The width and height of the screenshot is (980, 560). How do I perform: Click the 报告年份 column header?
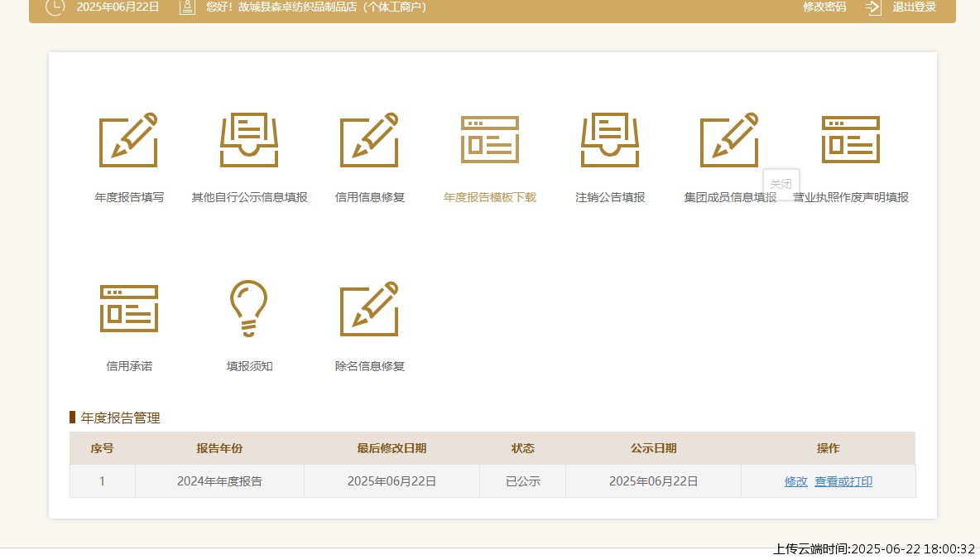pyautogui.click(x=219, y=448)
